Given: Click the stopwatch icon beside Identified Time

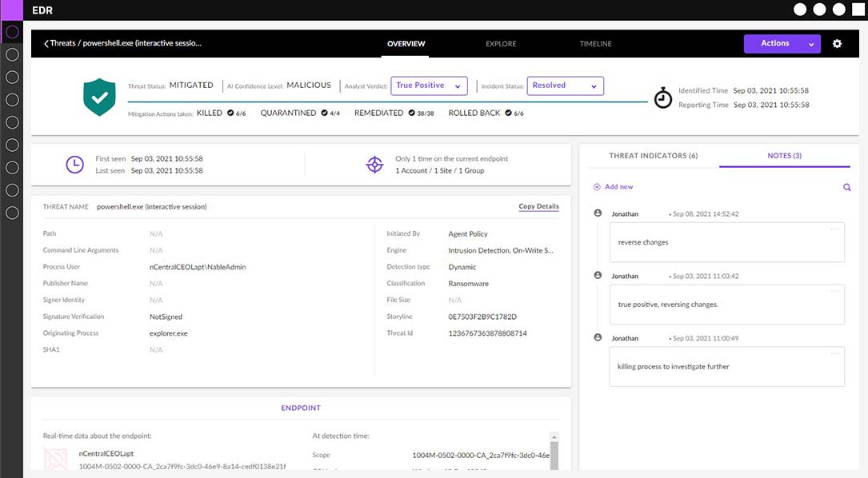Looking at the screenshot, I should [x=663, y=98].
